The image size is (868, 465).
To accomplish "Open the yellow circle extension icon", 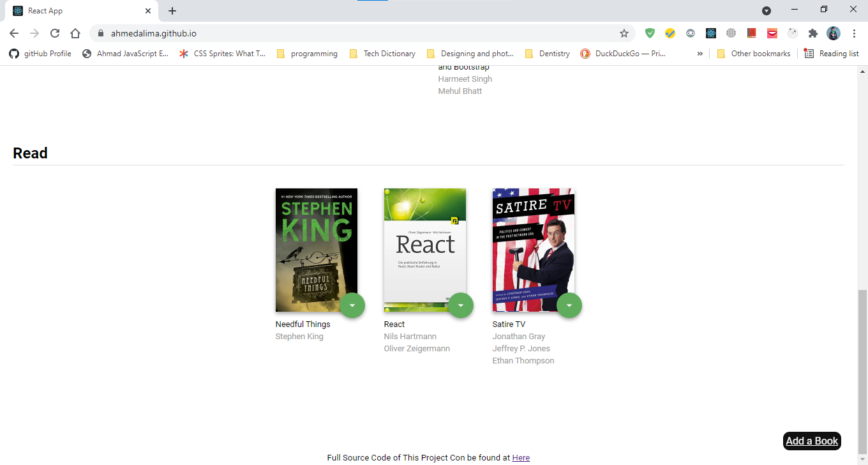I will pyautogui.click(x=670, y=33).
